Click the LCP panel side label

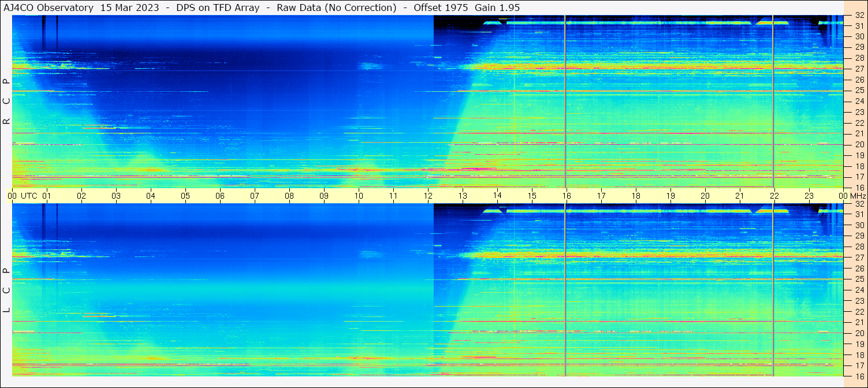6,290
